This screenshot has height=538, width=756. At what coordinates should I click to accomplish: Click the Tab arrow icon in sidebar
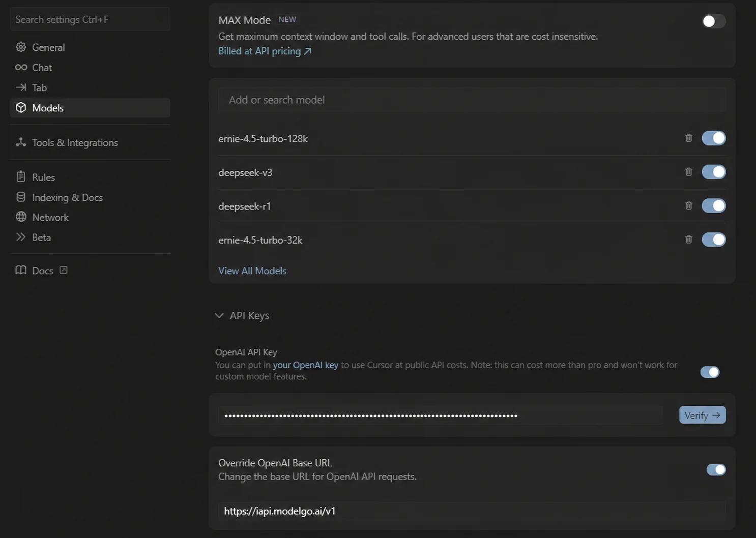coord(21,87)
